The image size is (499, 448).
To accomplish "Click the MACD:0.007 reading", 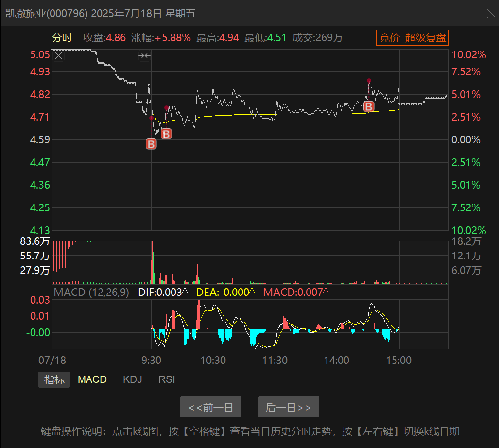I will tap(295, 292).
